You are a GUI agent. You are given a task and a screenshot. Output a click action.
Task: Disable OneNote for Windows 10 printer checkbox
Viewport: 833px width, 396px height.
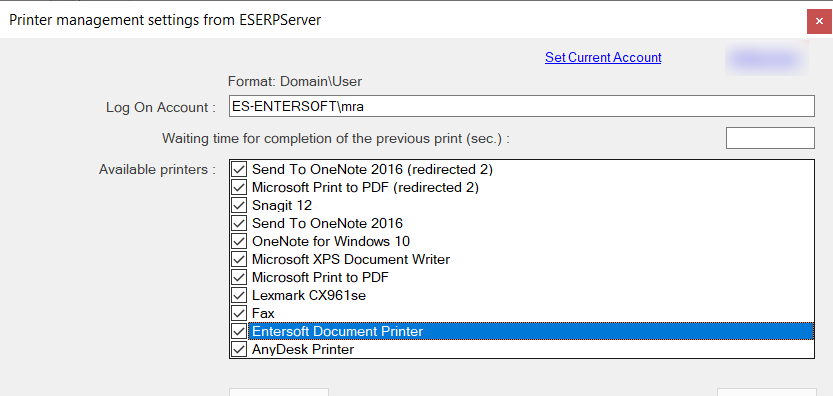point(239,241)
